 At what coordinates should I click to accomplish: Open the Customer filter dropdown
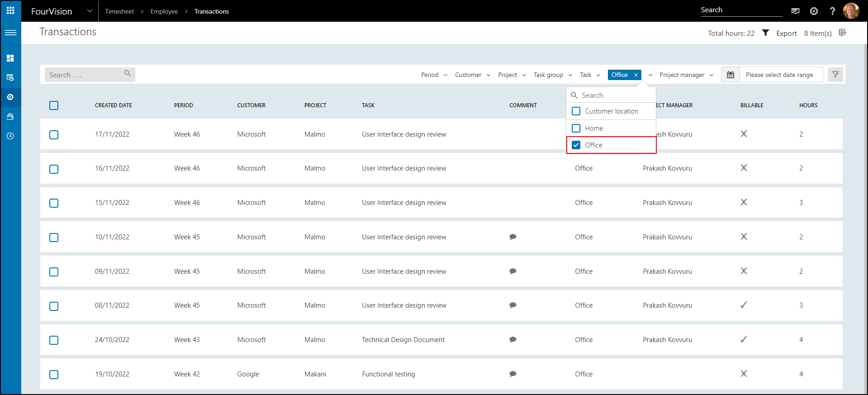[472, 75]
